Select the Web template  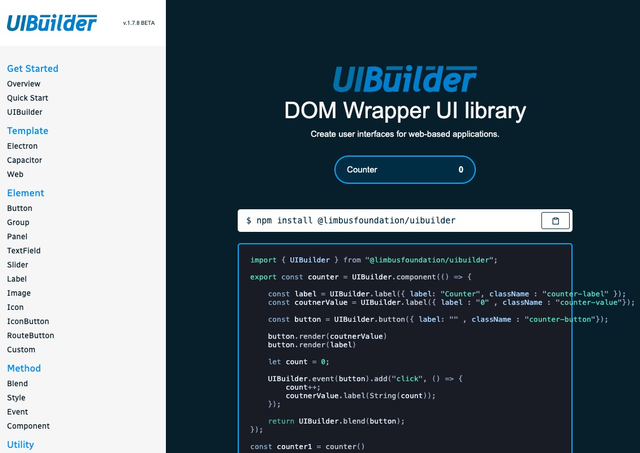pos(15,174)
